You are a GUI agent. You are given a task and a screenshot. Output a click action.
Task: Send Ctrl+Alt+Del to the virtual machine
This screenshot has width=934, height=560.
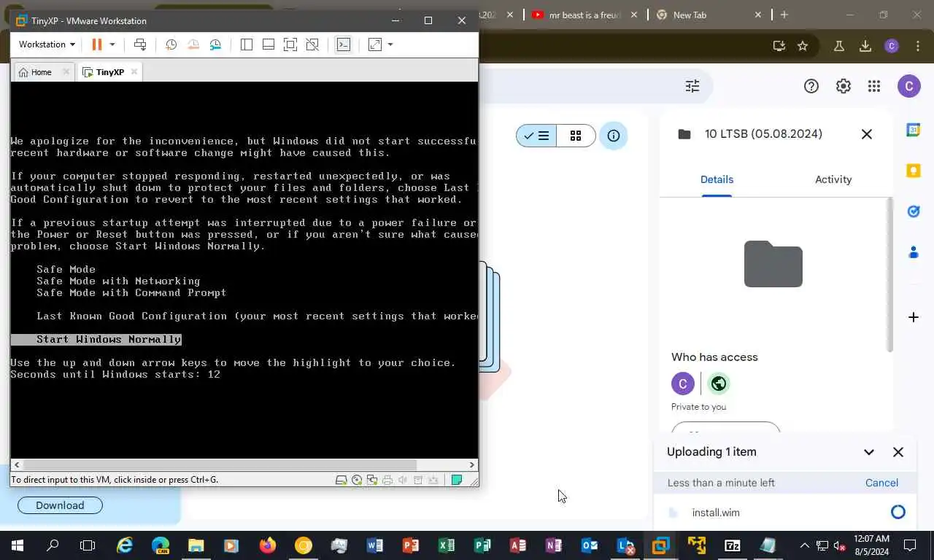click(x=140, y=44)
